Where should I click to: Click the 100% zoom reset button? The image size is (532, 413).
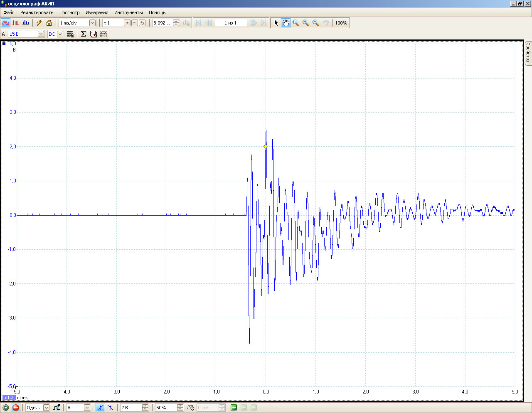click(x=341, y=23)
